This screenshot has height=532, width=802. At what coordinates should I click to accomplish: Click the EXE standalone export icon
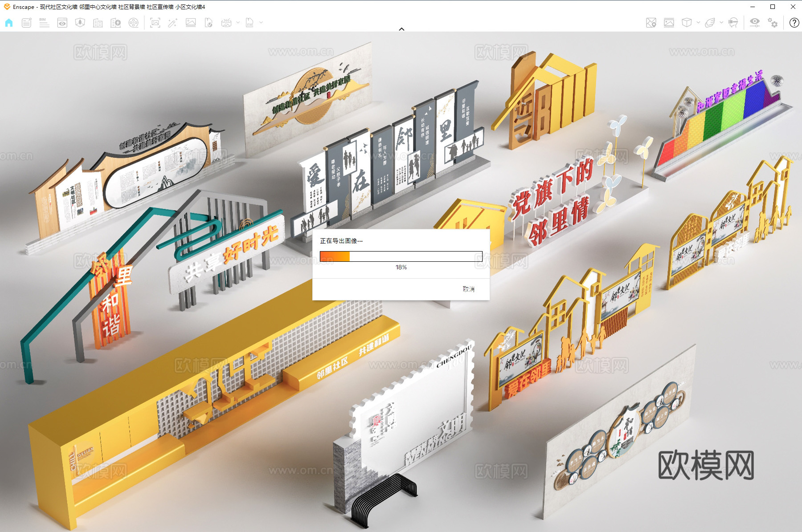pyautogui.click(x=250, y=23)
